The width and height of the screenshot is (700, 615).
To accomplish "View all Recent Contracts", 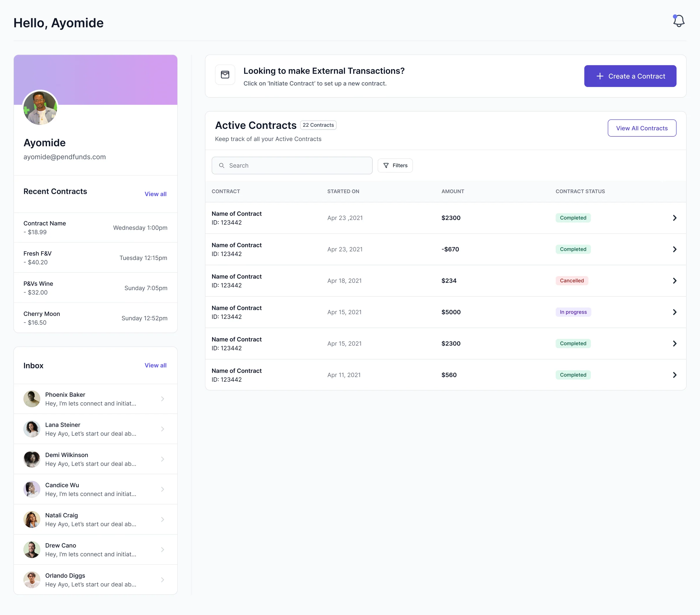I will tap(155, 194).
